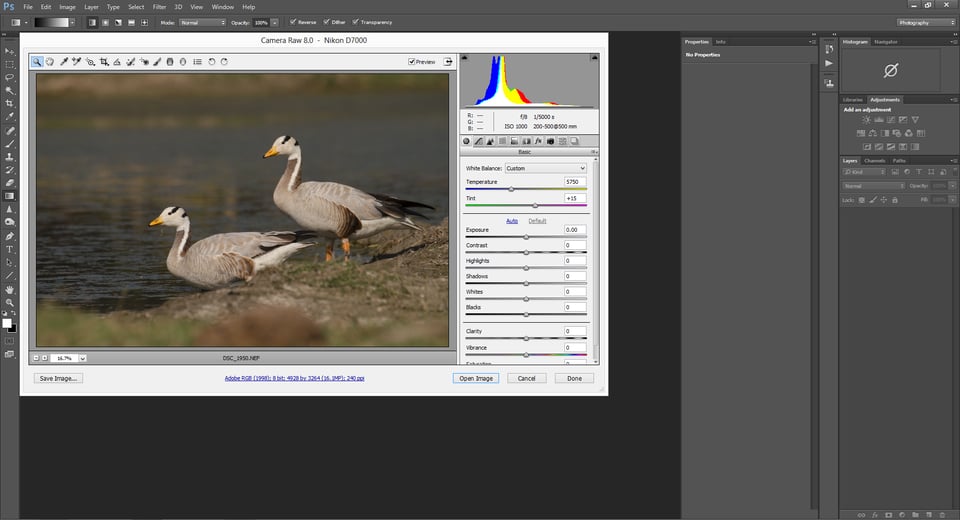960x520 pixels.
Task: Click the Open Image button
Action: (x=476, y=379)
